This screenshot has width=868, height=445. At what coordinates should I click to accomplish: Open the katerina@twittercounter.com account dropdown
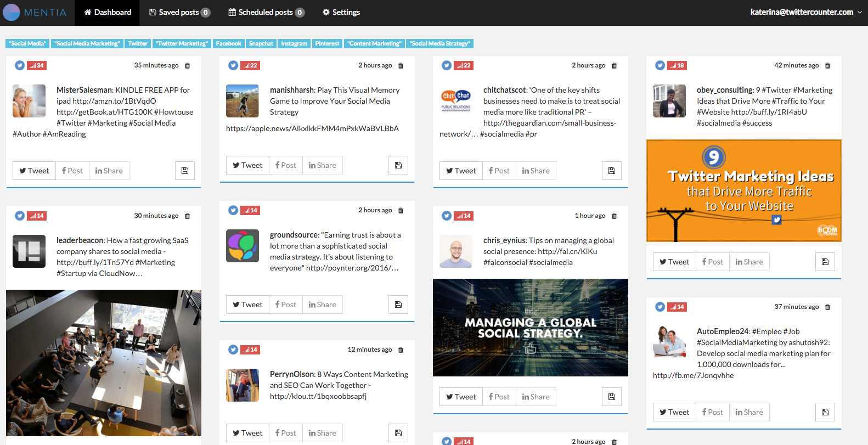click(806, 12)
